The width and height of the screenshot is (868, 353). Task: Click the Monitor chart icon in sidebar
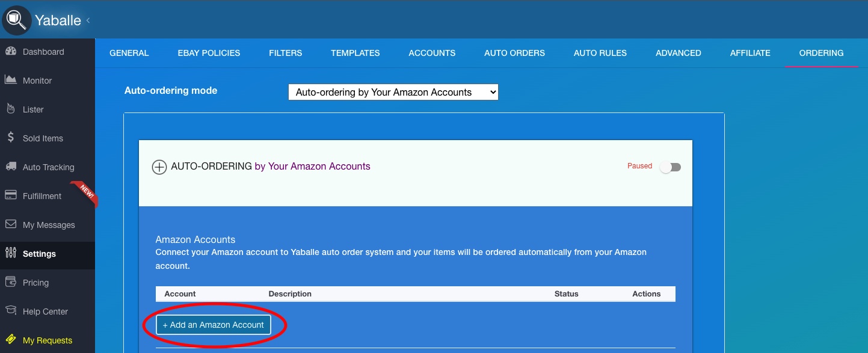[x=10, y=80]
